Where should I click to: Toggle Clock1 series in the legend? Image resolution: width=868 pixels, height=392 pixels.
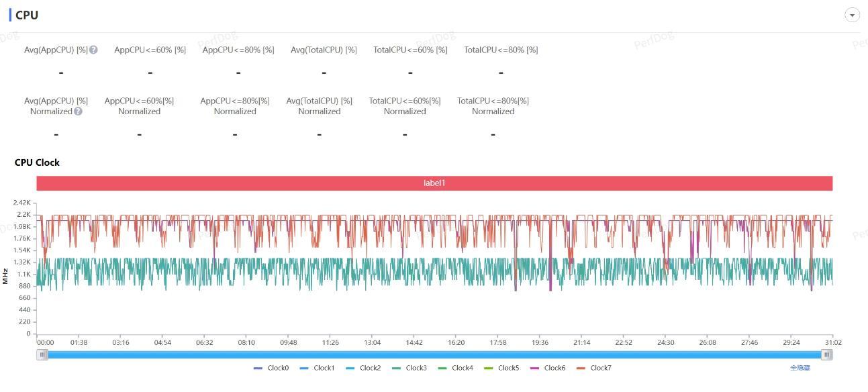(x=317, y=368)
